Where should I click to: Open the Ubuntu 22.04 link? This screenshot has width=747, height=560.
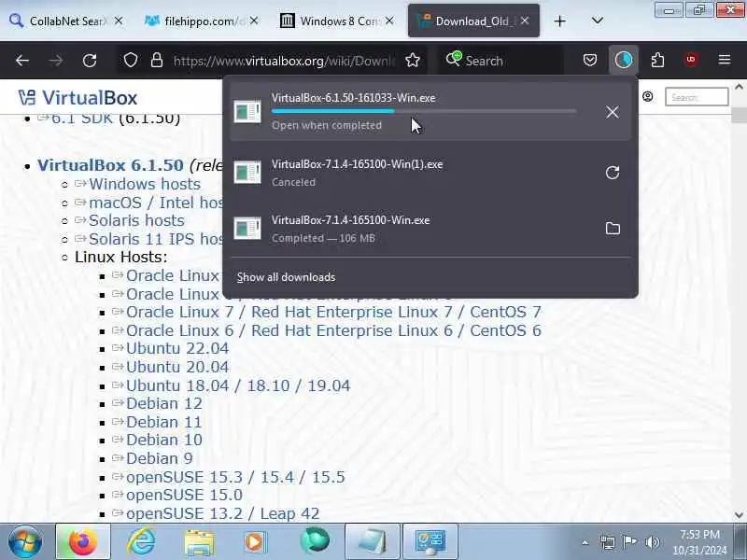click(177, 348)
